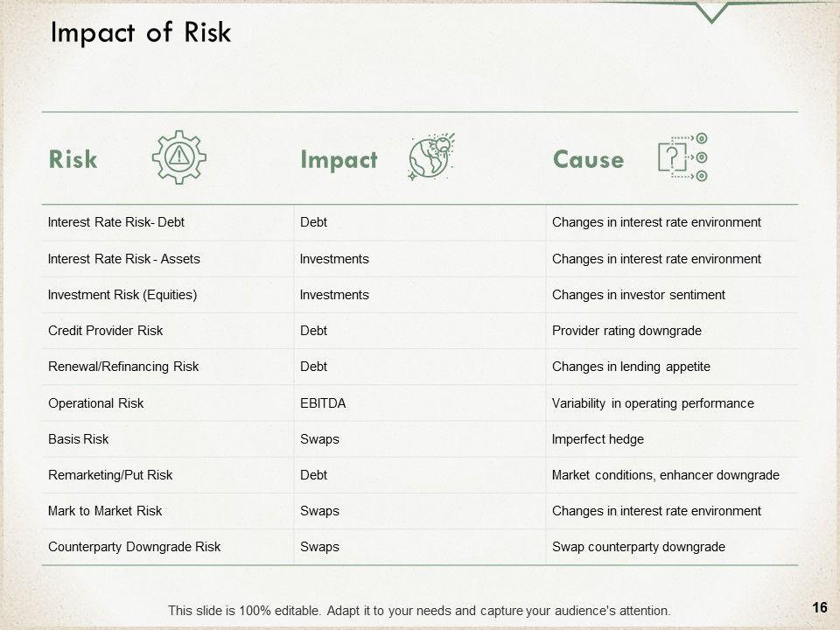Select the 'Interest Rate Risk- Debt' cell

click(116, 222)
